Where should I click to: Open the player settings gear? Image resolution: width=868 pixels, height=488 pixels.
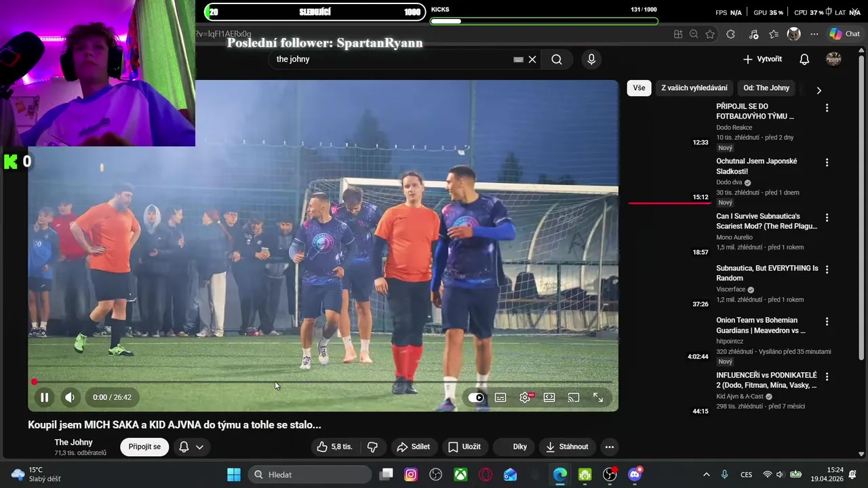(525, 398)
